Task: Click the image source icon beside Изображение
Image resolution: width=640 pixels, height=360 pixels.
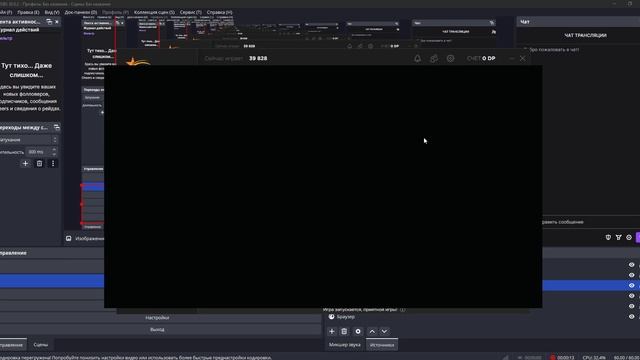Action: [x=69, y=238]
